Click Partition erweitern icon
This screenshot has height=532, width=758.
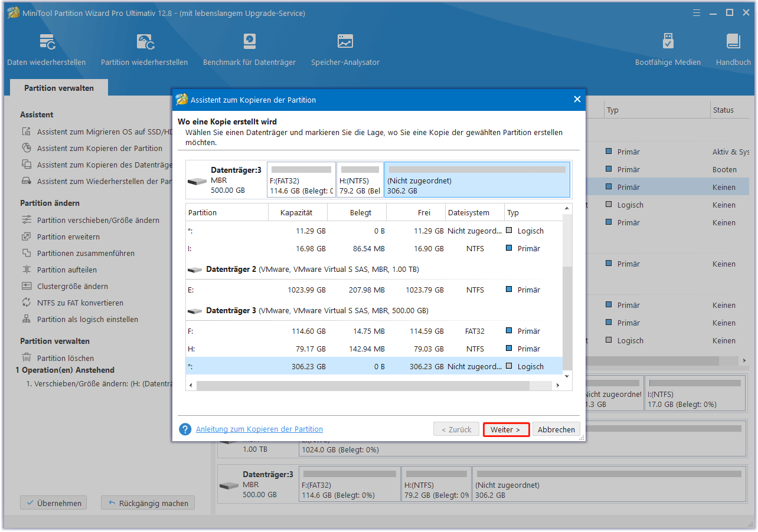click(x=27, y=237)
